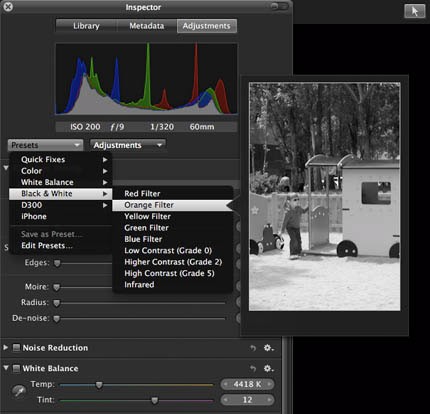Click the De-noise slider handle

pyautogui.click(x=57, y=319)
